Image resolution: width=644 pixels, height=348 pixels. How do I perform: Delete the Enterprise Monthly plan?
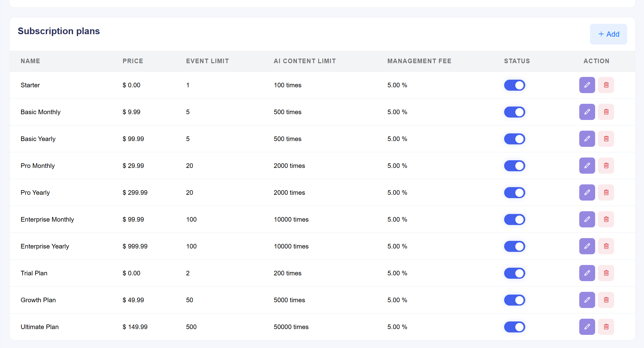(x=606, y=219)
